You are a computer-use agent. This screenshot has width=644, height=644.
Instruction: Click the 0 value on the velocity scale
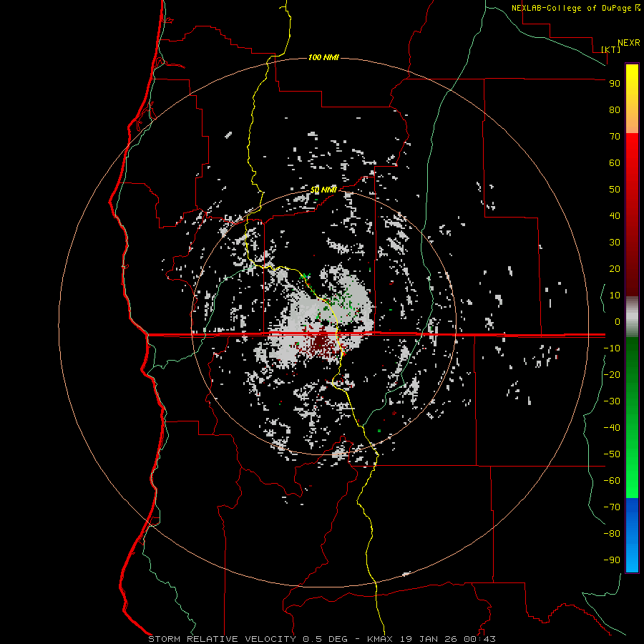[x=618, y=321]
